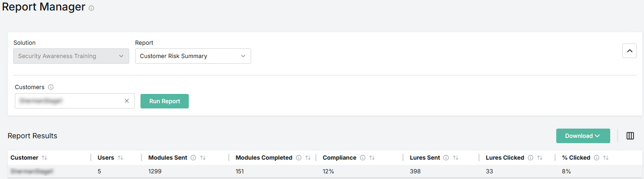This screenshot has width=644, height=179.
Task: Open the column chooser icon
Action: (x=630, y=136)
